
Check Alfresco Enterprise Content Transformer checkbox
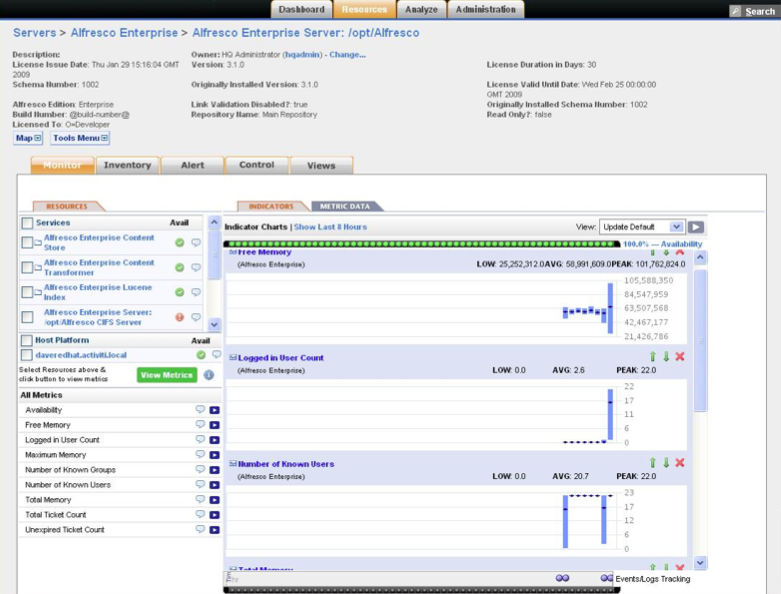27,267
